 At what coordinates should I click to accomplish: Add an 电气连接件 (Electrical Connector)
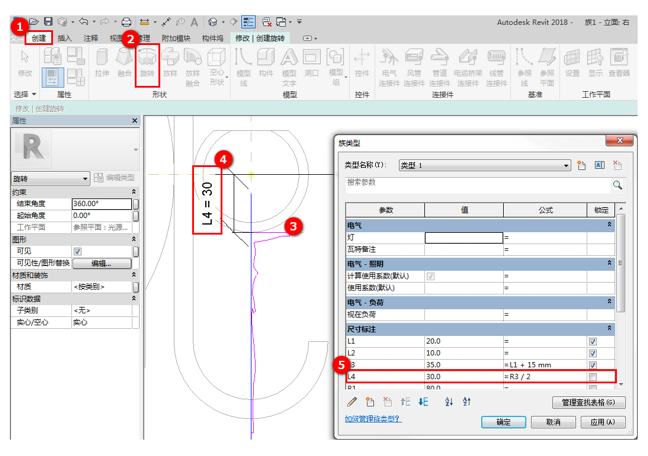[x=389, y=67]
